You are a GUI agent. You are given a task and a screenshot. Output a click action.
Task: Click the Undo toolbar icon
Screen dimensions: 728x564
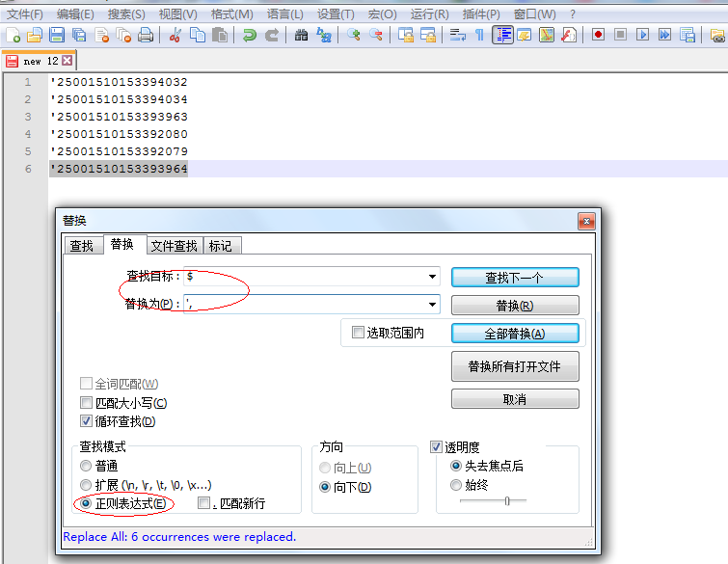pyautogui.click(x=250, y=36)
